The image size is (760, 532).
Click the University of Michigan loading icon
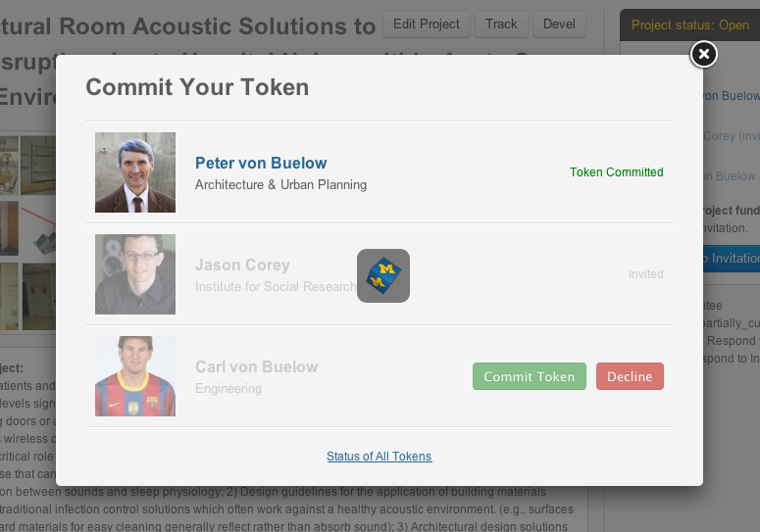click(x=383, y=275)
